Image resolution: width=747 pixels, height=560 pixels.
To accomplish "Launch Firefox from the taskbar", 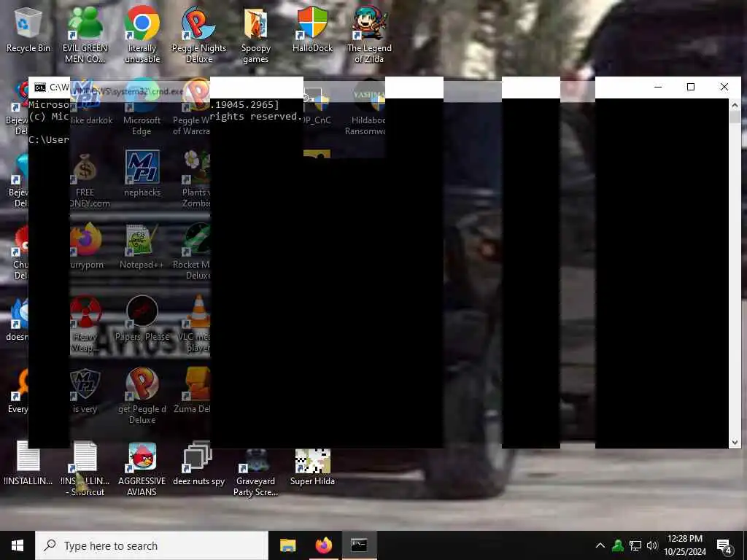I will pos(323,545).
